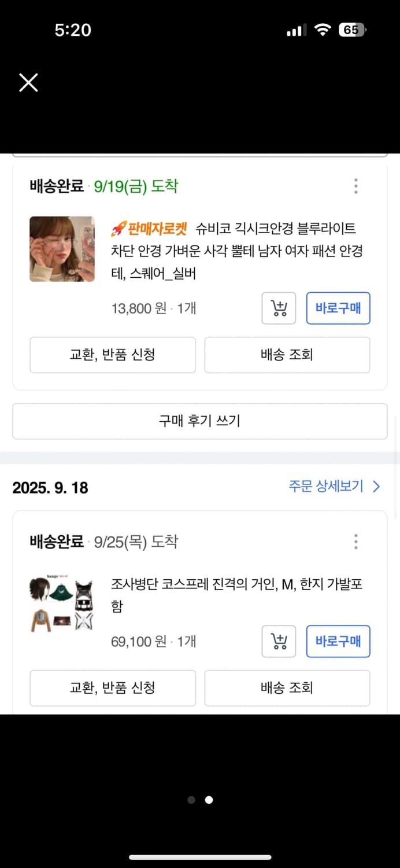Image resolution: width=400 pixels, height=868 pixels.
Task: Add the cosplay costume to cart via cart icon
Action: coord(279,641)
